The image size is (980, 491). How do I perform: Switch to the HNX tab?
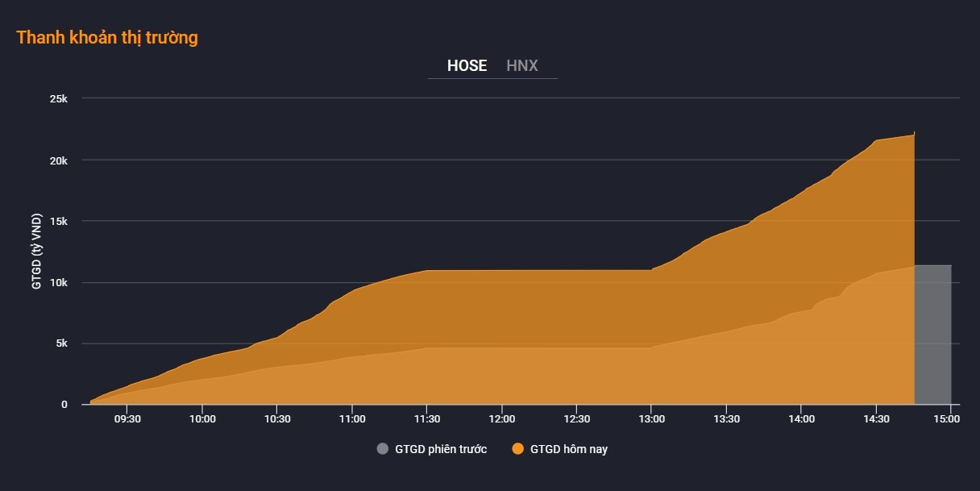point(521,66)
